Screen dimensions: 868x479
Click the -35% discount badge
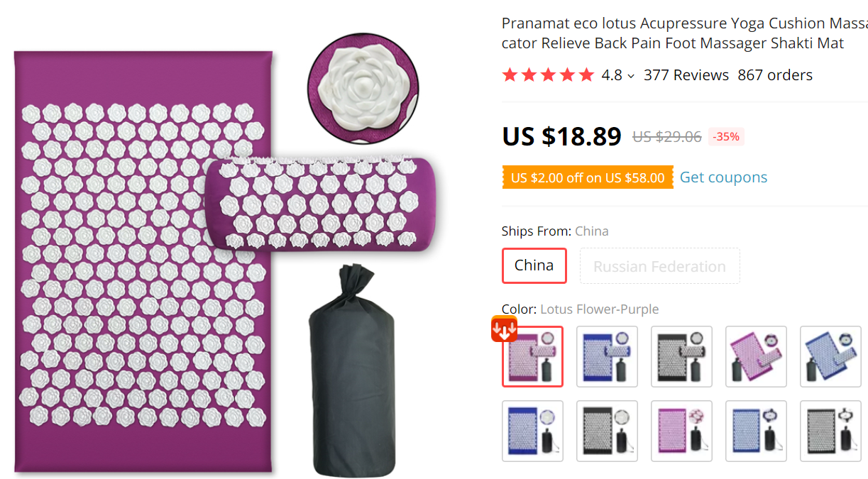[726, 137]
